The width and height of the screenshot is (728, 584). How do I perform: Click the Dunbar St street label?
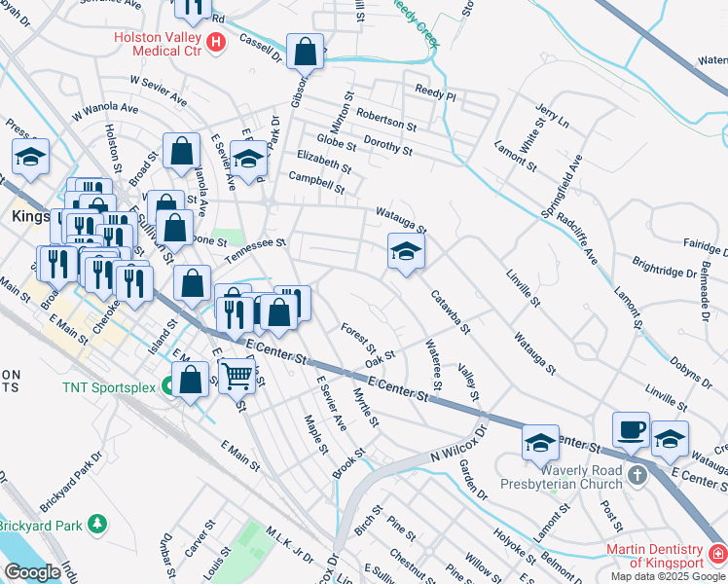tap(168, 556)
